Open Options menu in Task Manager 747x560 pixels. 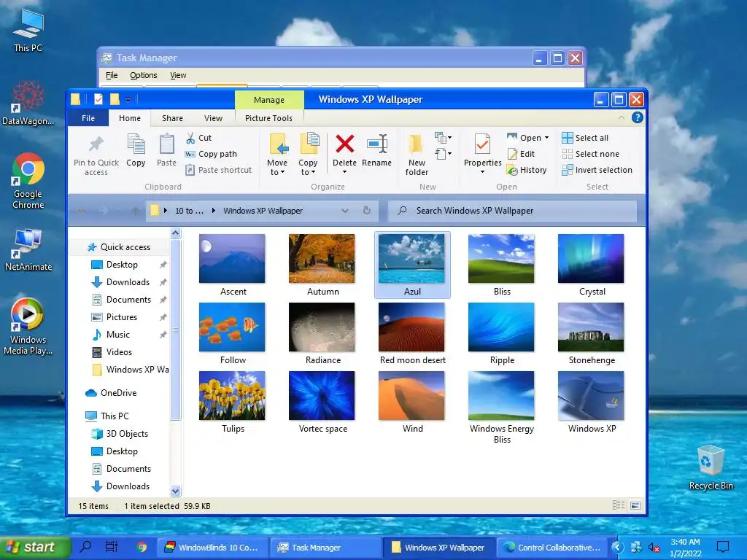point(144,75)
